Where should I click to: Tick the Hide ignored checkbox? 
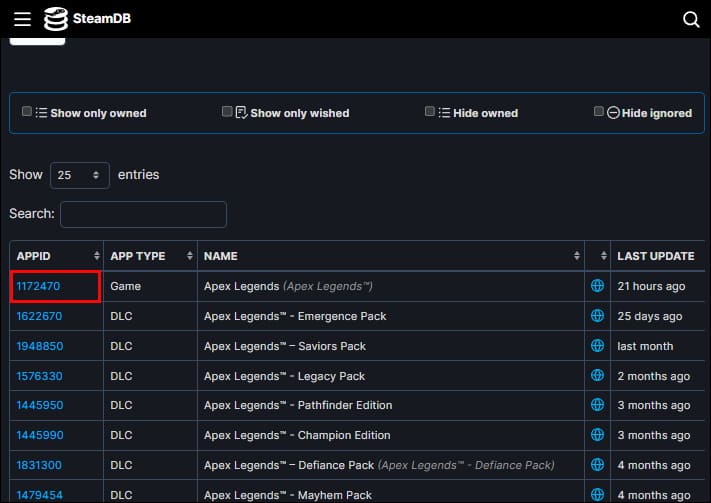(x=599, y=111)
